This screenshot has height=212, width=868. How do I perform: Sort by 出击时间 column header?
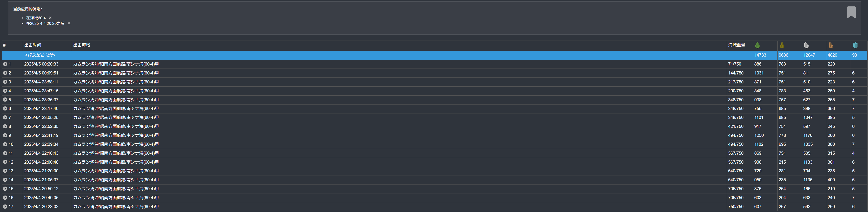[33, 45]
